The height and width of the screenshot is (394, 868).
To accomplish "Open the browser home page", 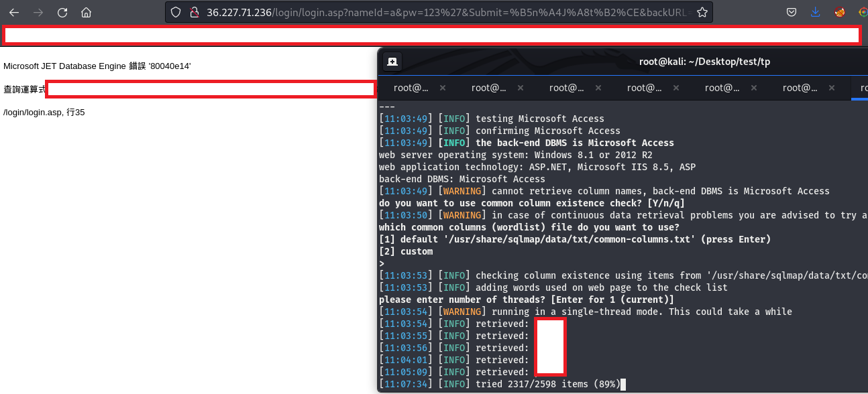I will [x=86, y=12].
